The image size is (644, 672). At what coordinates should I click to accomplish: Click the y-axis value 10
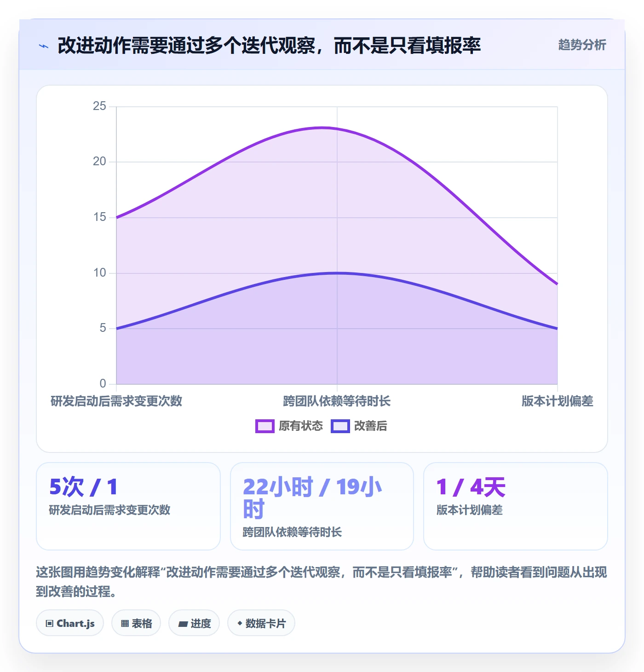tap(99, 273)
